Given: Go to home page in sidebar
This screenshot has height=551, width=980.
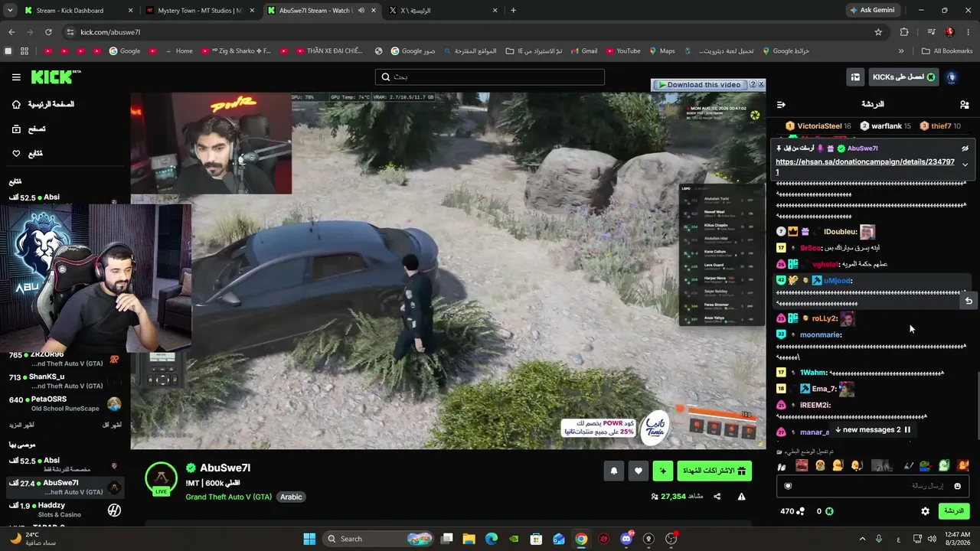Looking at the screenshot, I should tap(43, 104).
